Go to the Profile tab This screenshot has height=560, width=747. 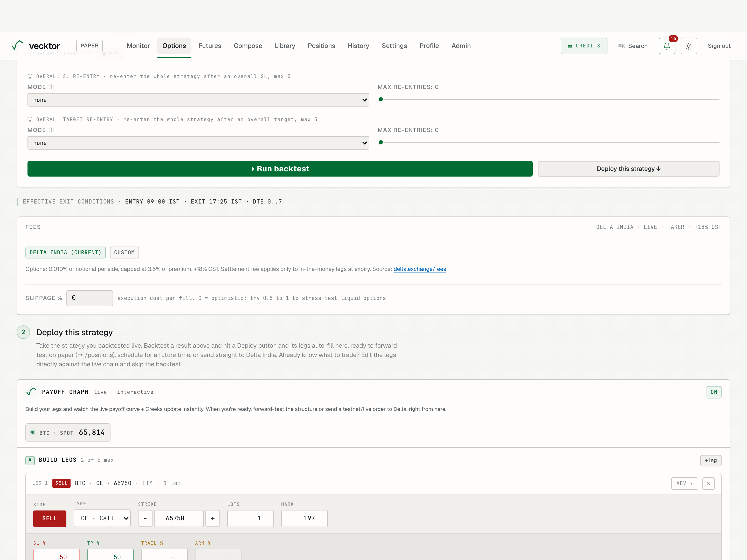coord(429,46)
